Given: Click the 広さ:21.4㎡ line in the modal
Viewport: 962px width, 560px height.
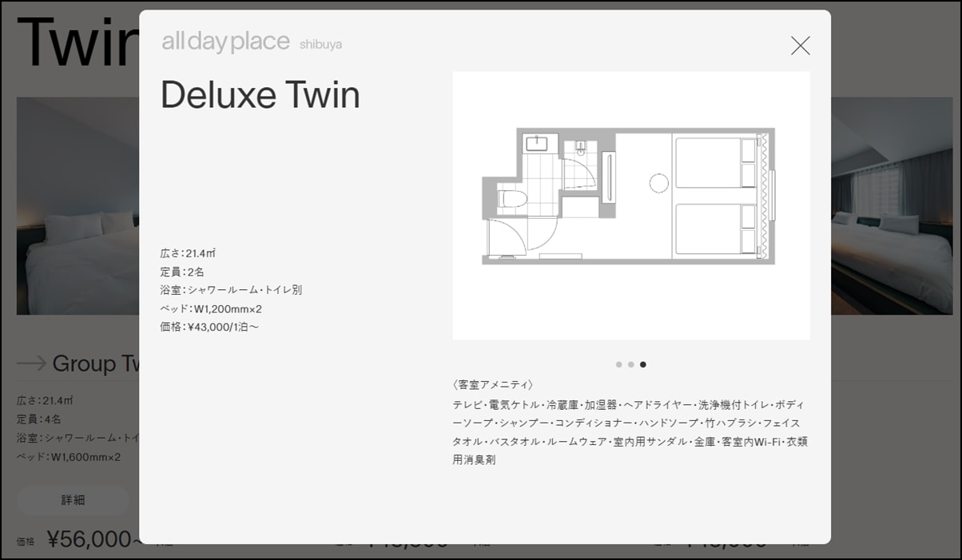Looking at the screenshot, I should click(189, 253).
